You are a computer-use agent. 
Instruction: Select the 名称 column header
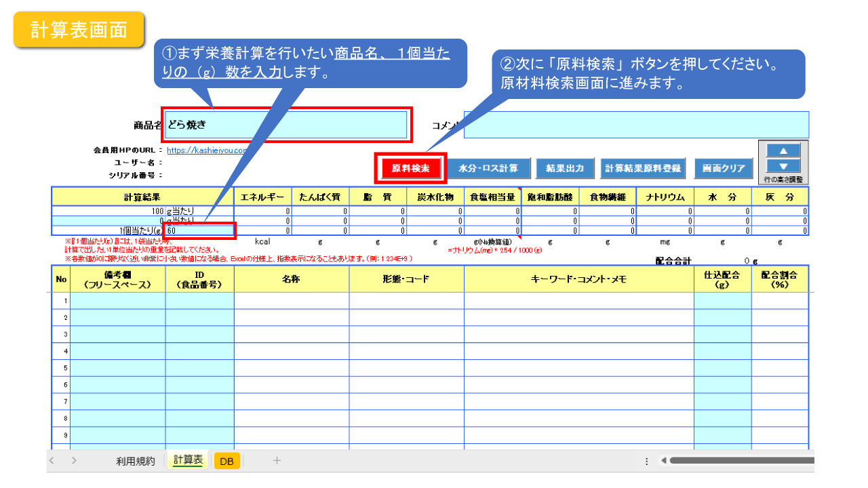click(x=292, y=279)
